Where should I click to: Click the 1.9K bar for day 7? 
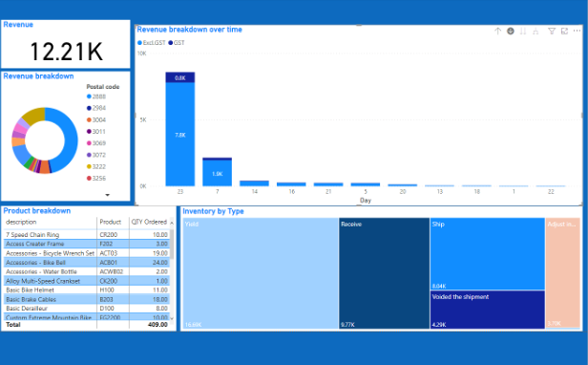coord(217,173)
